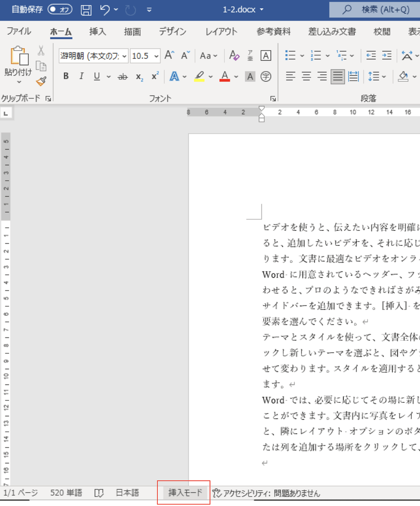Click the Subscript button
This screenshot has width=420, height=506.
(139, 77)
